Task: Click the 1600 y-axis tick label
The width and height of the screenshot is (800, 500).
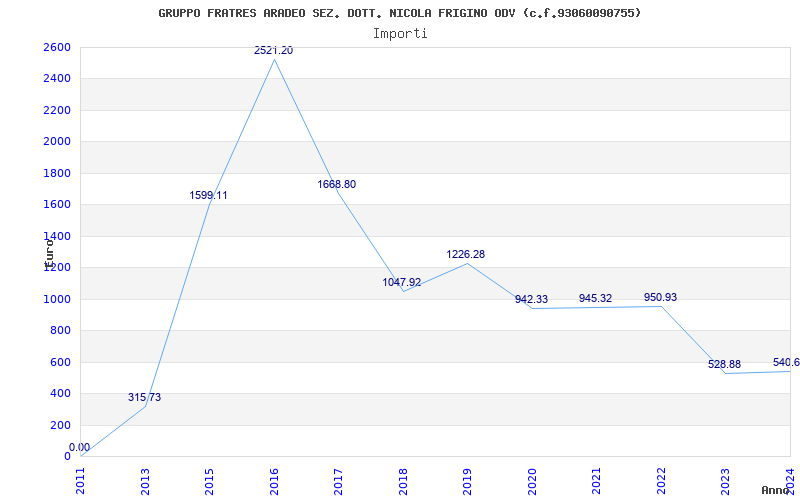Action: point(57,205)
